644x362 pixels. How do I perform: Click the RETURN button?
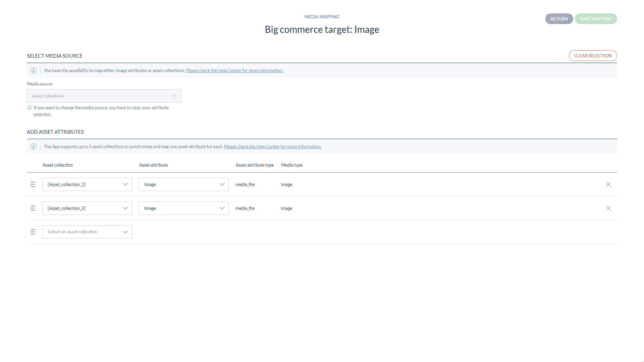coord(558,18)
